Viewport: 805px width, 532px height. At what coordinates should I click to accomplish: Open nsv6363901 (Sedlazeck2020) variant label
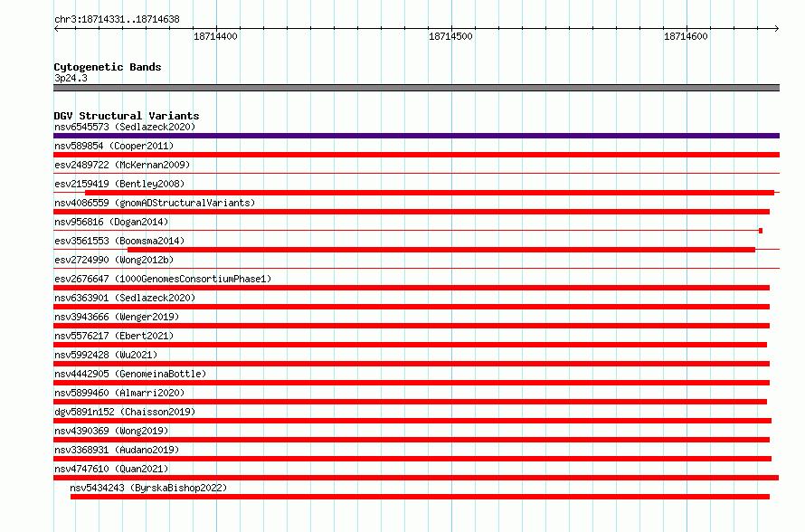pyautogui.click(x=125, y=298)
